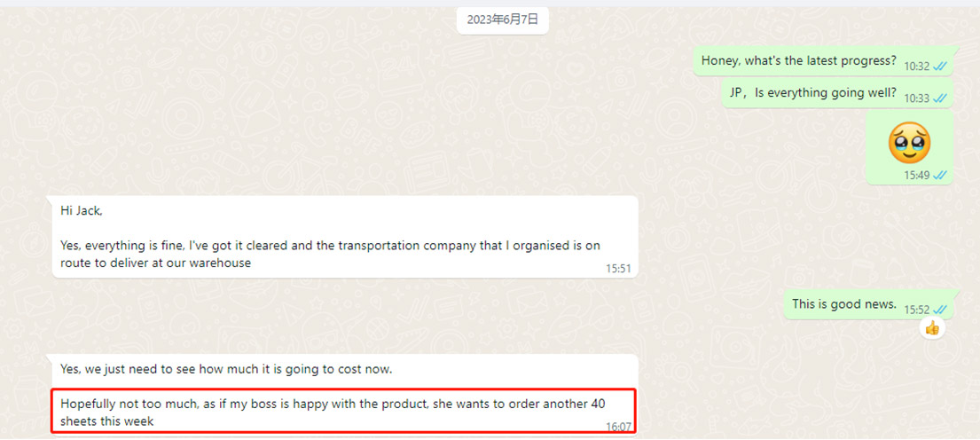Click the 15:51 timestamp on the received message
The height and width of the screenshot is (440, 980).
pyautogui.click(x=618, y=269)
